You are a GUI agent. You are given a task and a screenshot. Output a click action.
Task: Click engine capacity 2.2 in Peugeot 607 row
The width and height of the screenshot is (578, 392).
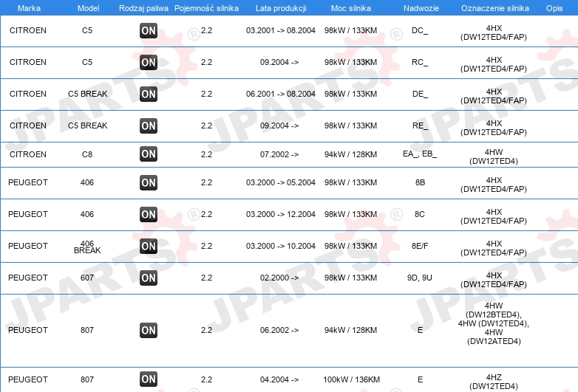click(206, 278)
